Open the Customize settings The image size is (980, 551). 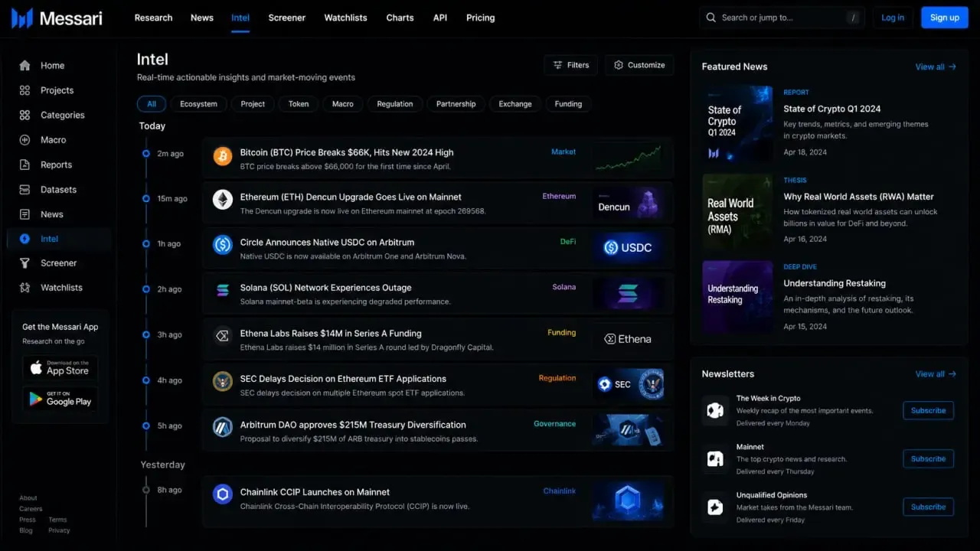tap(639, 65)
